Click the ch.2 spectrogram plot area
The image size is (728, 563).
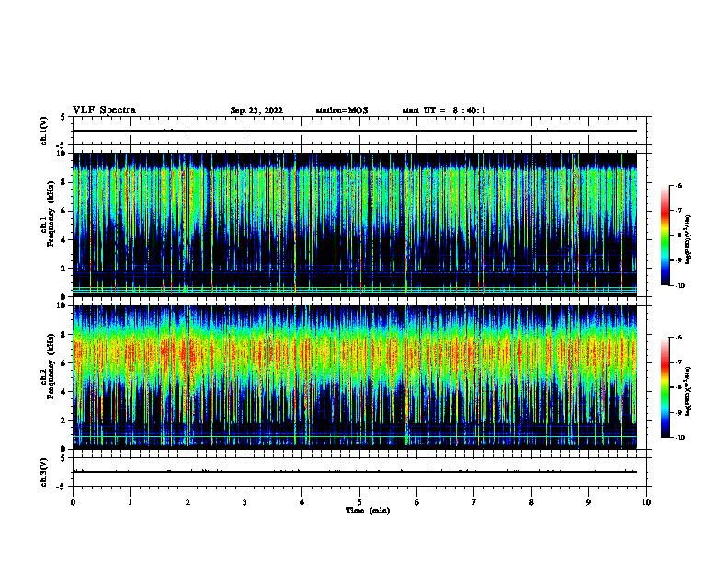(355, 377)
